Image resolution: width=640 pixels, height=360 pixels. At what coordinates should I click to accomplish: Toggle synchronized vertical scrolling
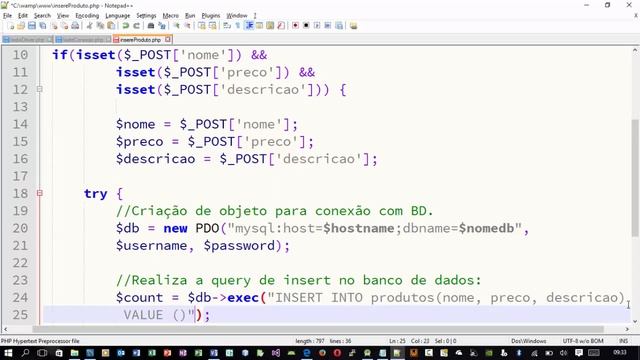point(202,26)
